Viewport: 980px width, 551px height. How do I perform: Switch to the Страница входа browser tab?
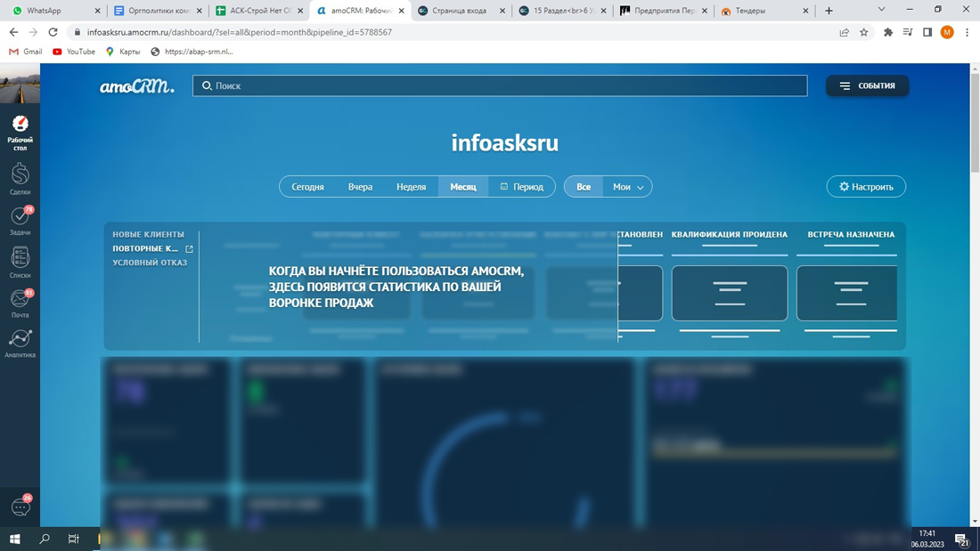[x=460, y=11]
